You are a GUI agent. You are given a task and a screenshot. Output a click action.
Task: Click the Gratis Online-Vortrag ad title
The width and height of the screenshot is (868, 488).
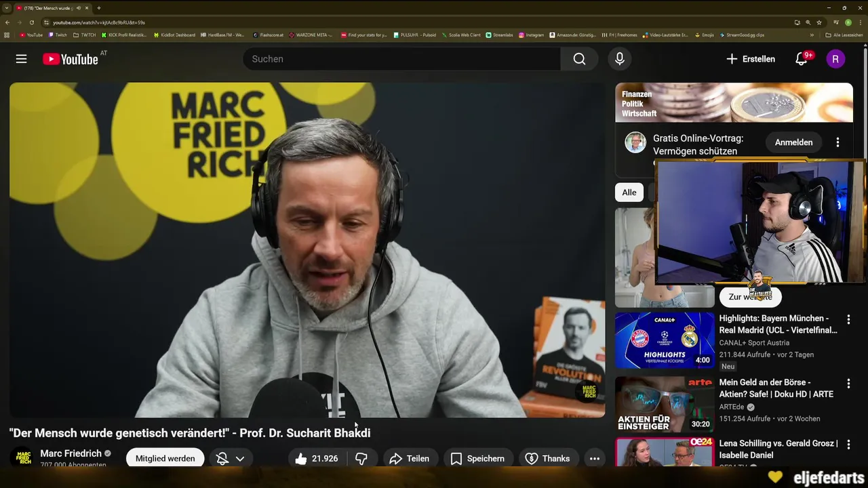pos(698,144)
